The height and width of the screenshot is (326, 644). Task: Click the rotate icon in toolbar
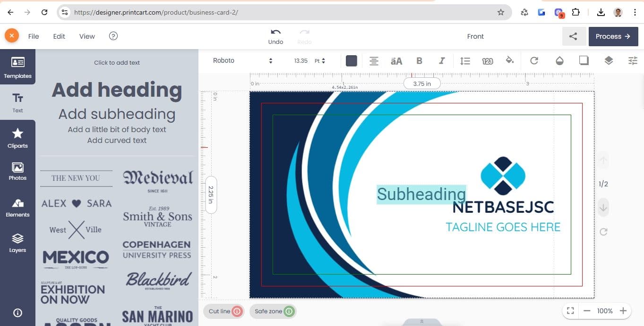pos(534,60)
